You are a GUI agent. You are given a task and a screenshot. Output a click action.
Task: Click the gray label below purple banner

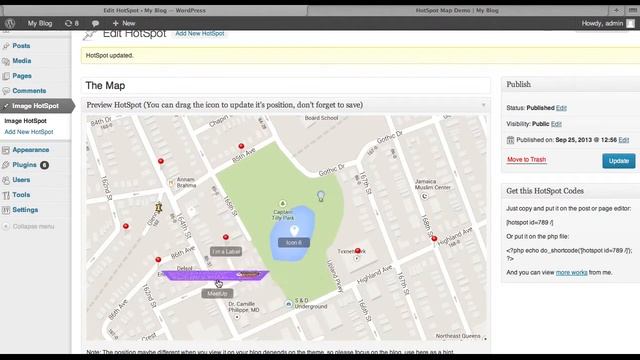point(217,293)
